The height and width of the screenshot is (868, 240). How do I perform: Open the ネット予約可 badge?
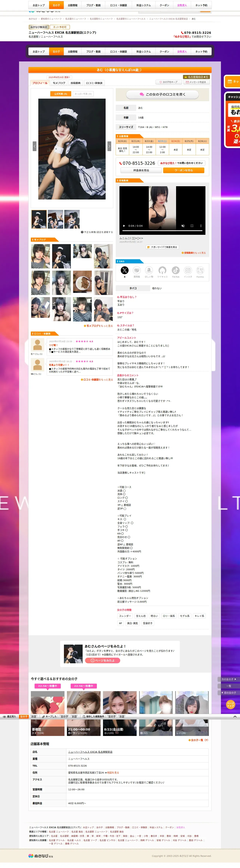click(x=60, y=27)
